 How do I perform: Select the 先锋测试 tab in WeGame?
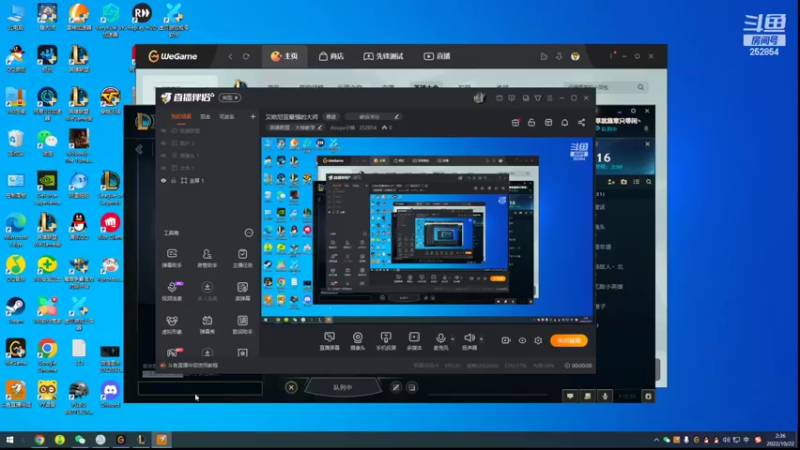383,56
